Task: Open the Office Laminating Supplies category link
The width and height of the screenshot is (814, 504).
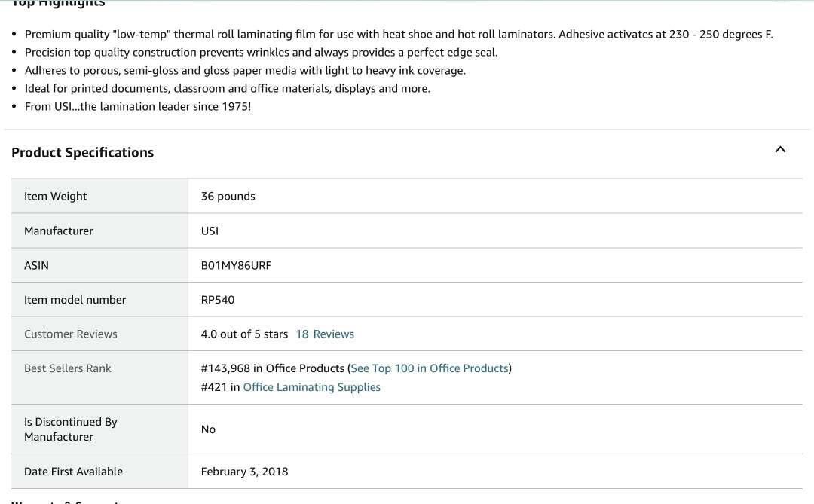Action: coord(311,387)
